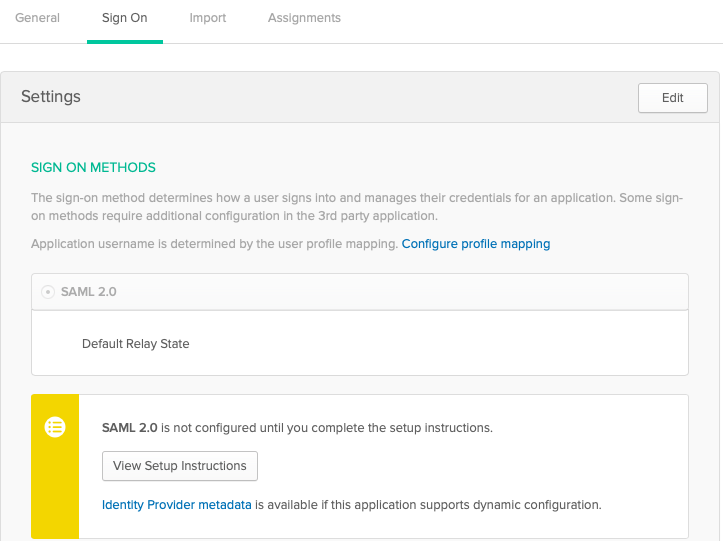723x541 pixels.
Task: Click the sign-on method description paragraph
Action: tap(357, 207)
